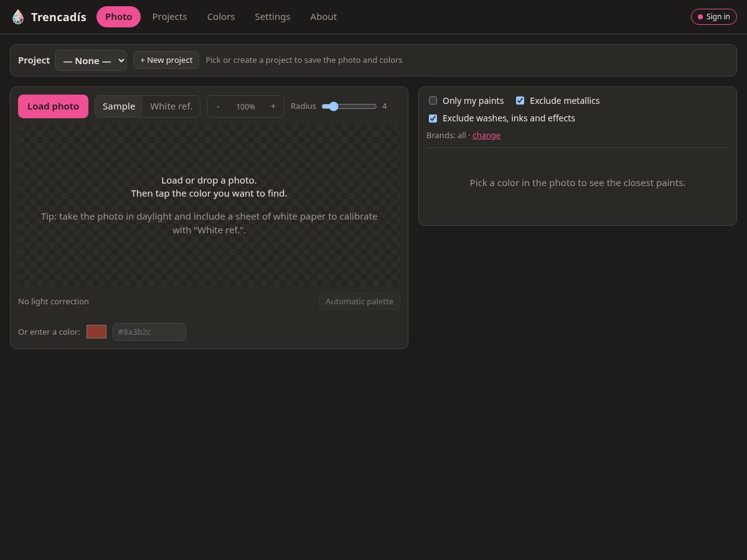
Task: Click the Trencadís app title
Action: point(59,17)
